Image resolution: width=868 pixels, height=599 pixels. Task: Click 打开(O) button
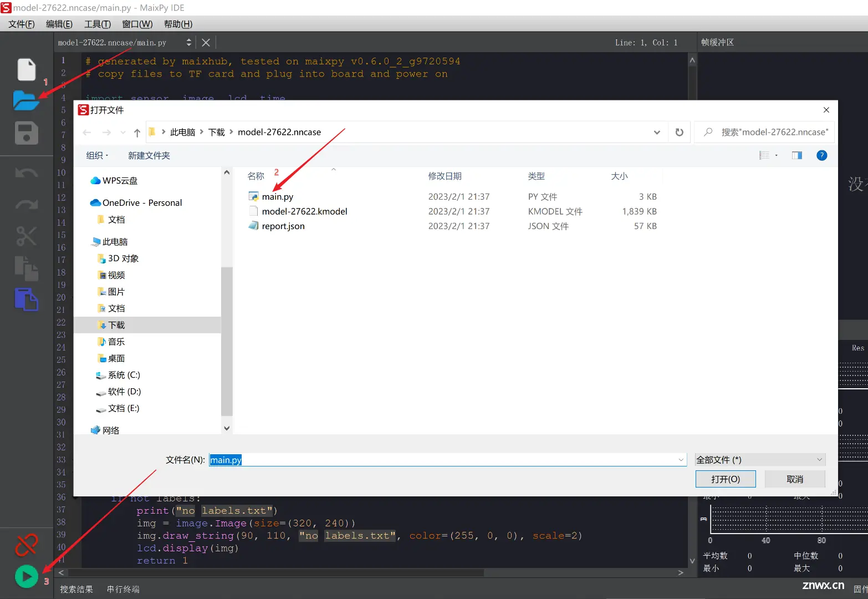tap(726, 479)
